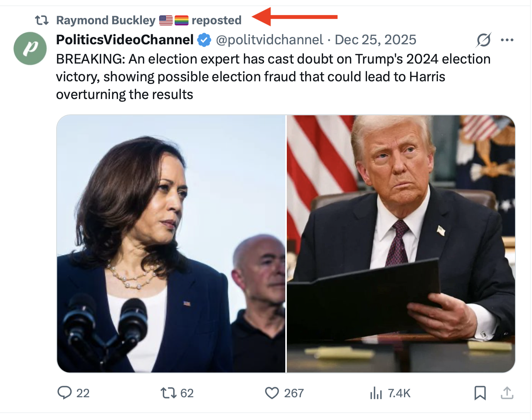Click the repost arrows icon beside 62
Viewport: 532px width, 420px height.
tap(168, 393)
